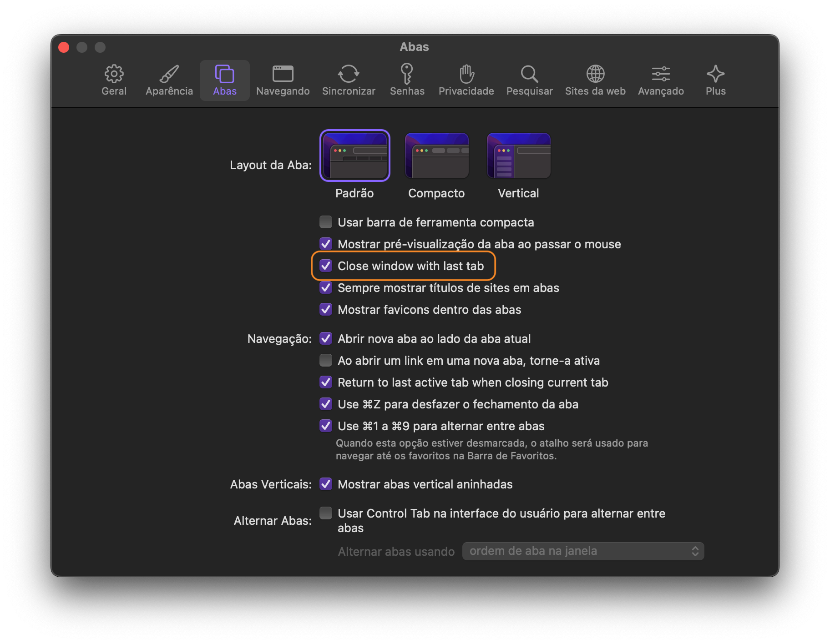
Task: Close the Abas preferences window
Action: coord(64,47)
